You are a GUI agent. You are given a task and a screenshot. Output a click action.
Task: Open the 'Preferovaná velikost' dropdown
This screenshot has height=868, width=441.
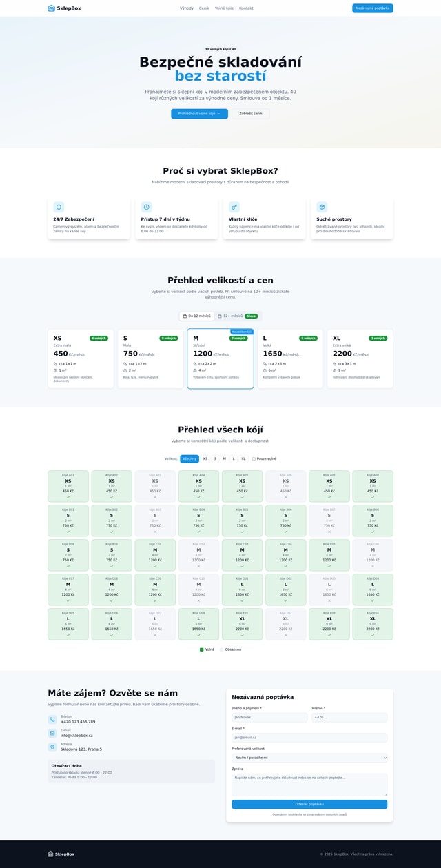[309, 758]
